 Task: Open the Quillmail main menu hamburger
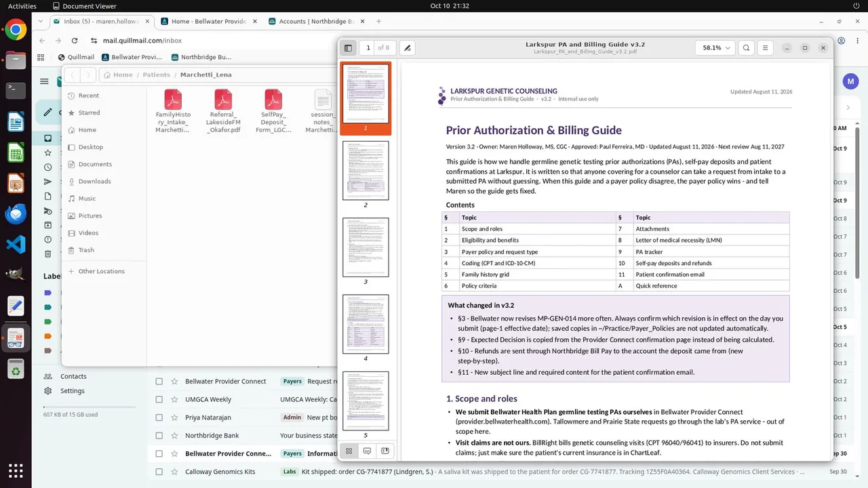coord(44,81)
